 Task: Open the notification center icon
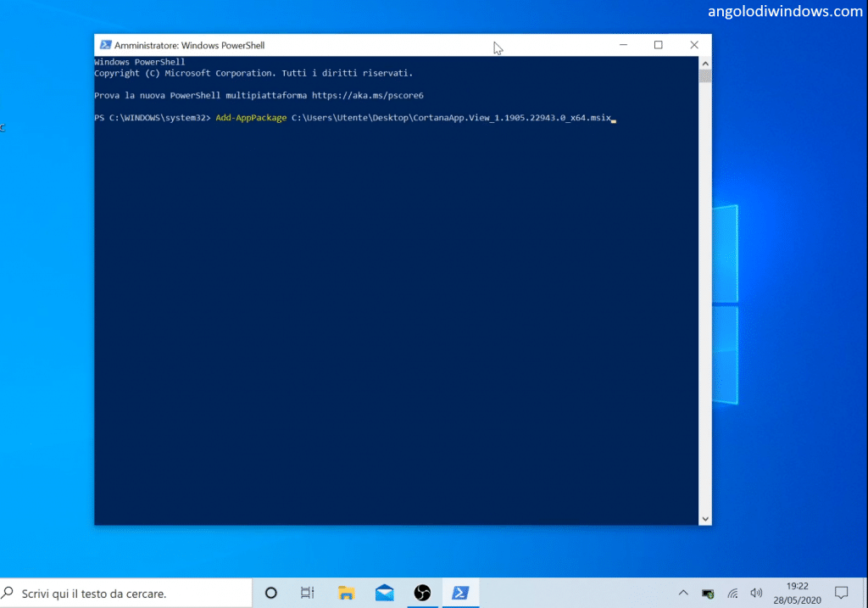(842, 593)
